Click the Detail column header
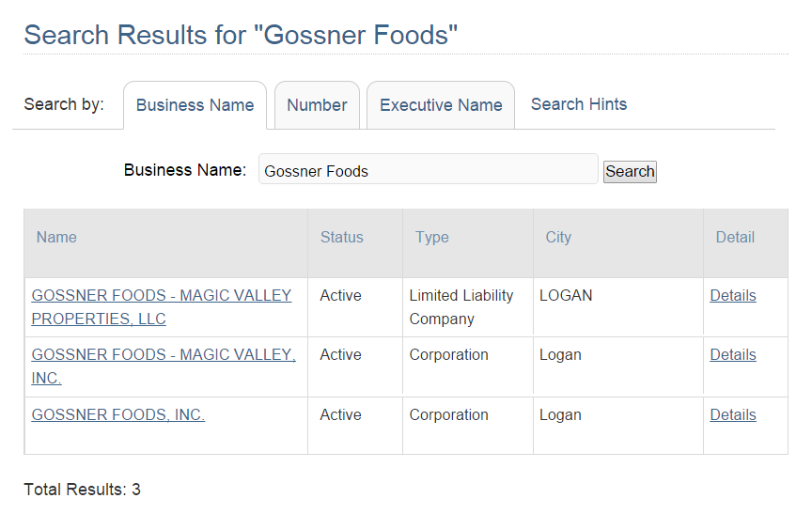Viewport: 812px width, 514px height. click(735, 237)
